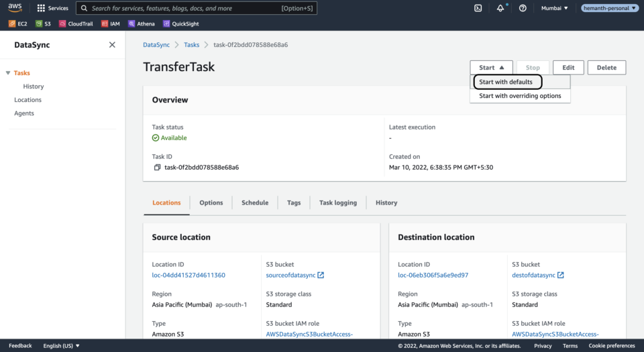The width and height of the screenshot is (644, 352).
Task: Open the CloudShell terminal icon
Action: [x=478, y=8]
